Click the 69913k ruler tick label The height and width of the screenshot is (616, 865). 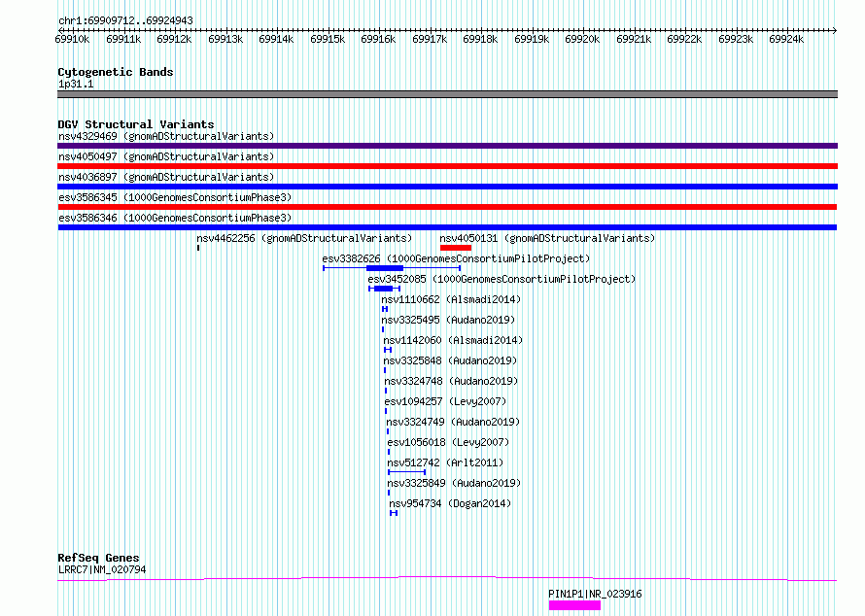[225, 39]
